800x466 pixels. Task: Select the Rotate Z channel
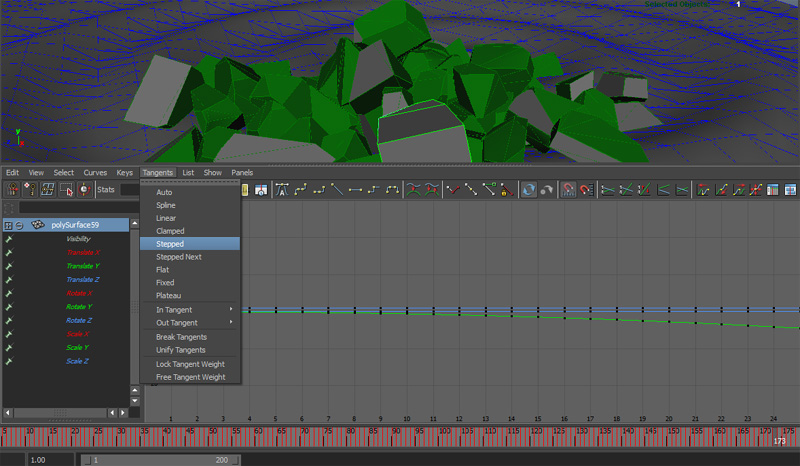pos(79,320)
